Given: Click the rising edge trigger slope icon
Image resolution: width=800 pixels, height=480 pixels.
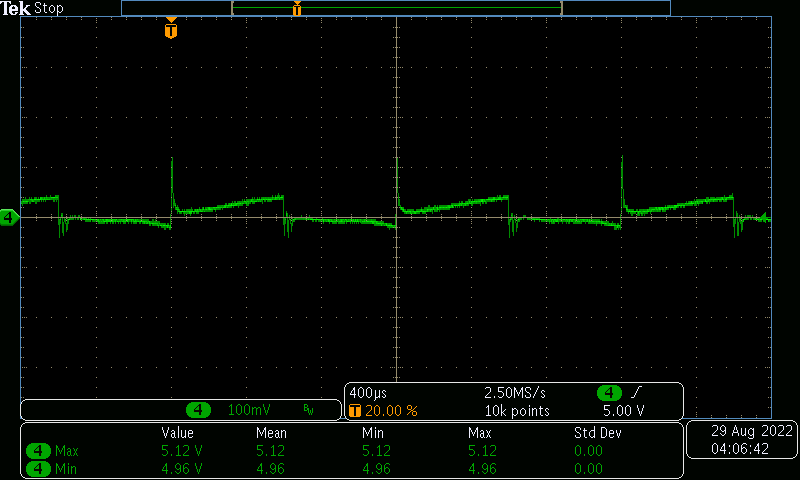Looking at the screenshot, I should click(x=637, y=392).
